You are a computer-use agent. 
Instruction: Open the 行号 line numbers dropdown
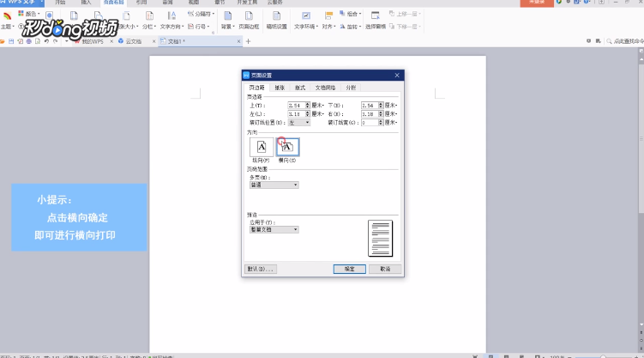(x=199, y=27)
